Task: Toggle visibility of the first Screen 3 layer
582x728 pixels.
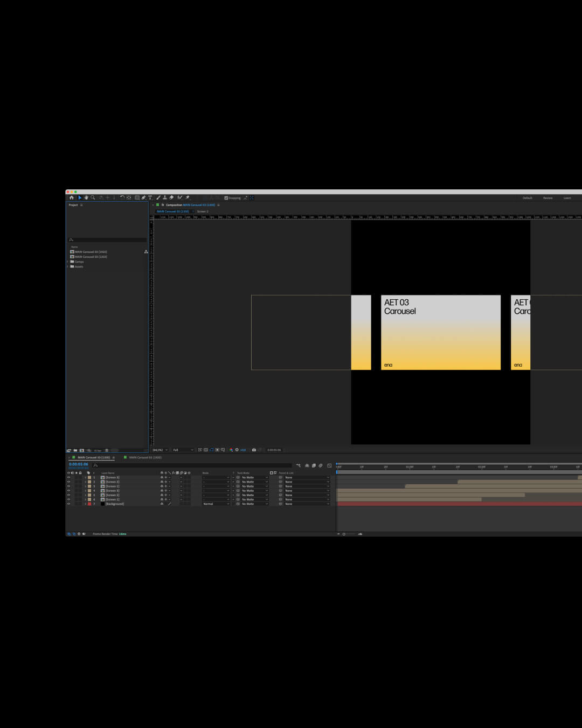Action: (68, 477)
